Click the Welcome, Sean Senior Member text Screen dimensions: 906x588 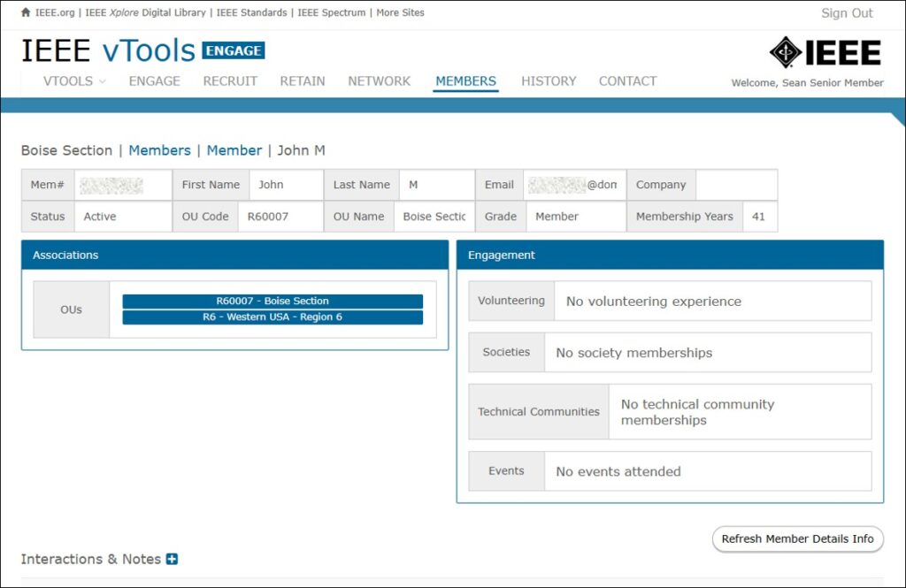click(x=807, y=82)
